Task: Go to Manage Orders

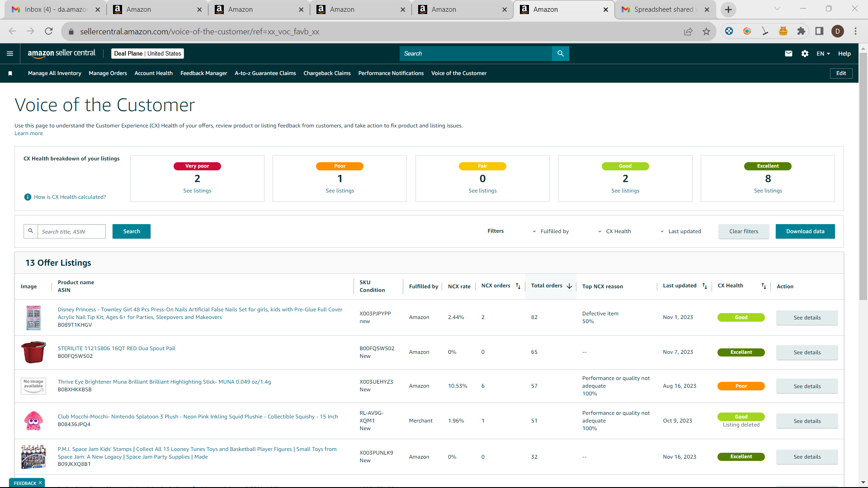Action: 108,73
